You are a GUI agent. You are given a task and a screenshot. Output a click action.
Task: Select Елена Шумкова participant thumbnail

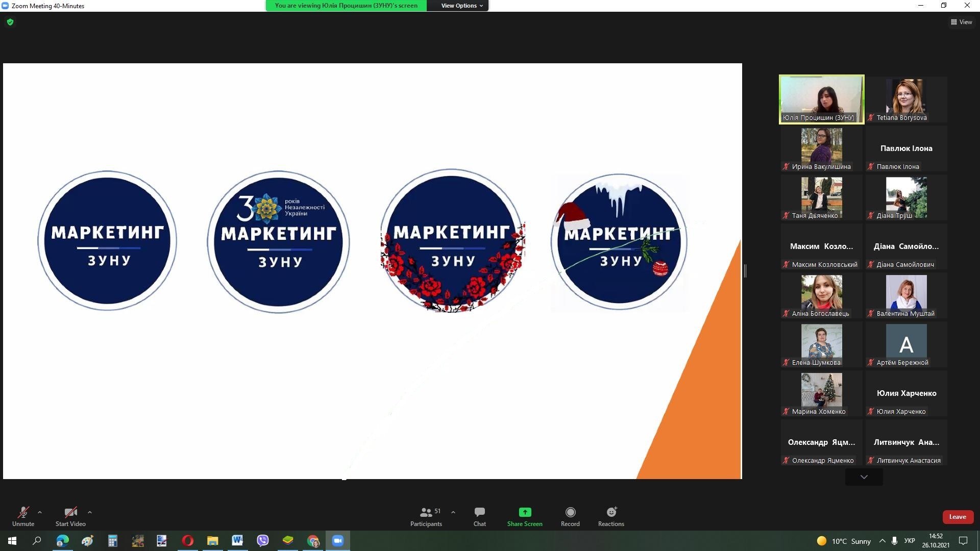[x=821, y=344]
